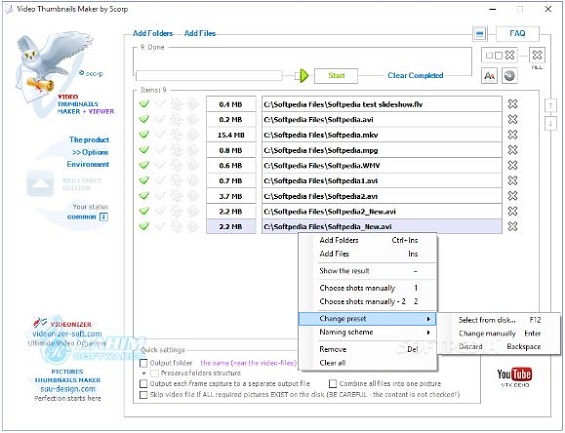Click the progress bar next to Start
Viewport: 565px width, 433px height.
(x=209, y=76)
